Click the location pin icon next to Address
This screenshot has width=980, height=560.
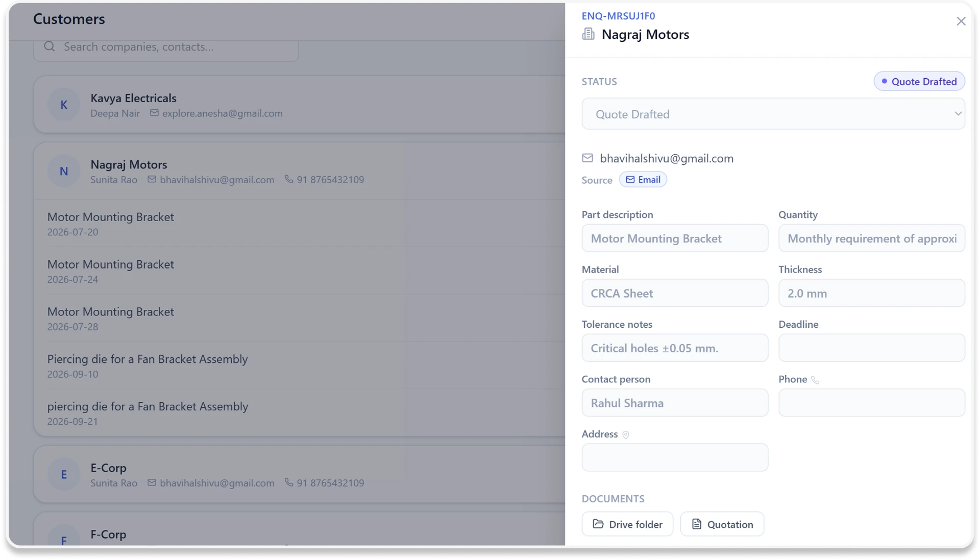tap(626, 434)
